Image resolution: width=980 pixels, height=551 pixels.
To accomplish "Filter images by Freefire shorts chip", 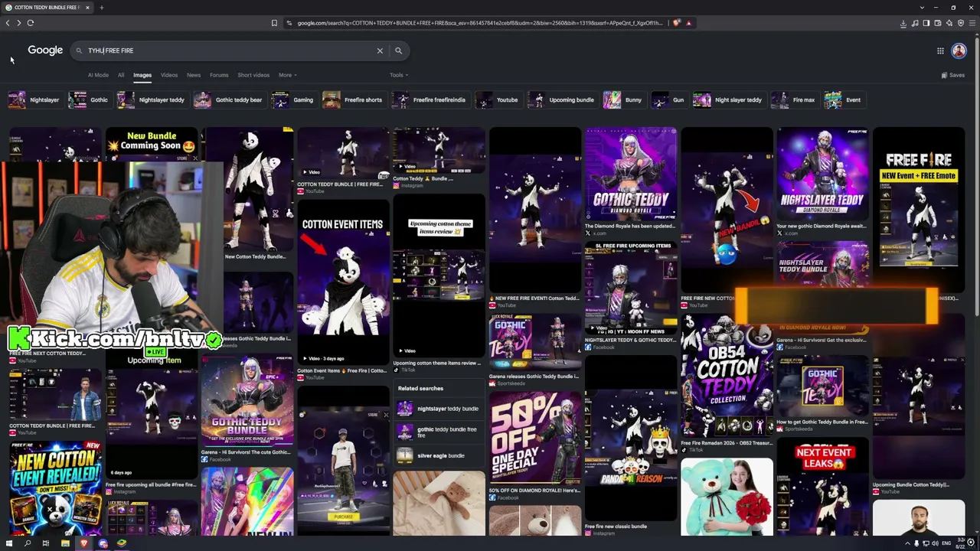I will point(353,100).
